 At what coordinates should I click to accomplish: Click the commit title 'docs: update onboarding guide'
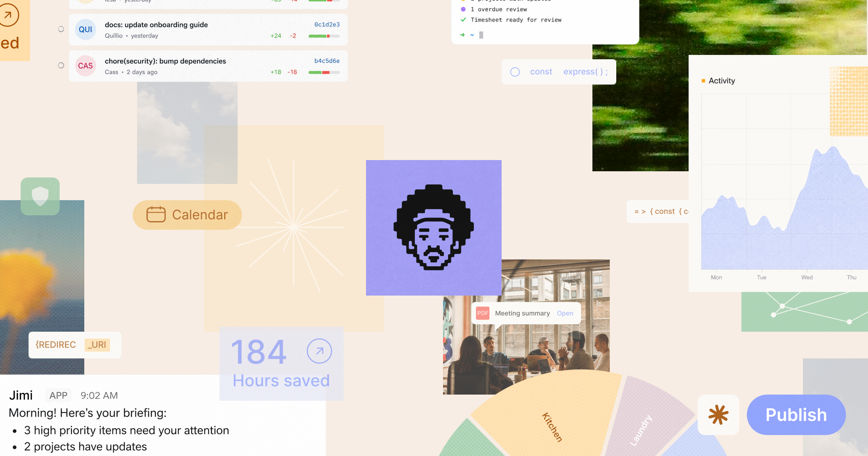click(x=156, y=25)
